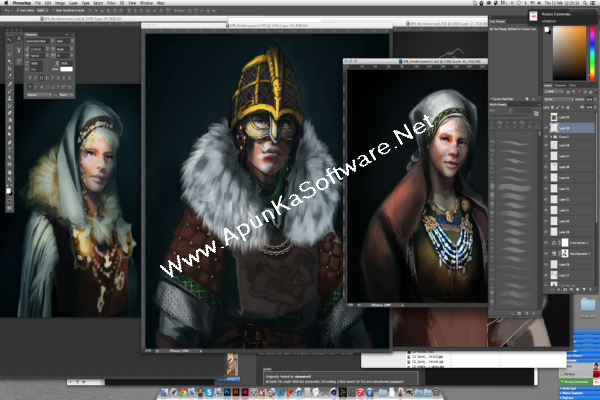Open the layer filter Kind dropdown

pos(554,91)
